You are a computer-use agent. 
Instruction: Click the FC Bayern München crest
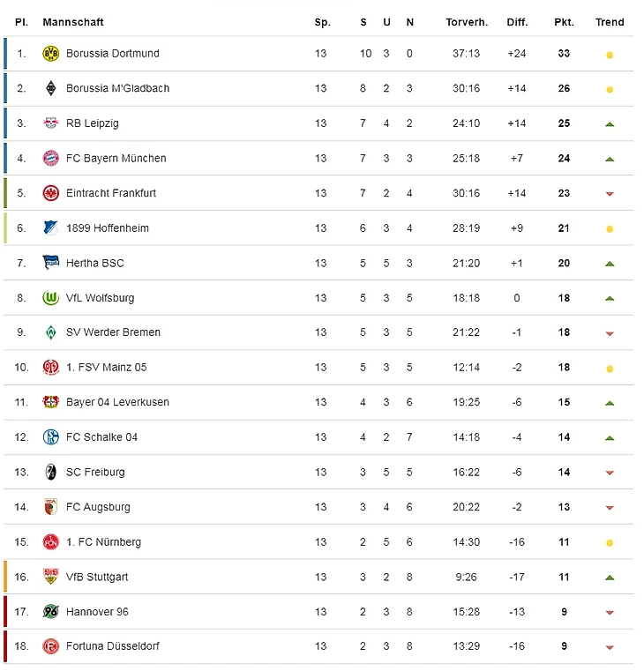point(50,159)
